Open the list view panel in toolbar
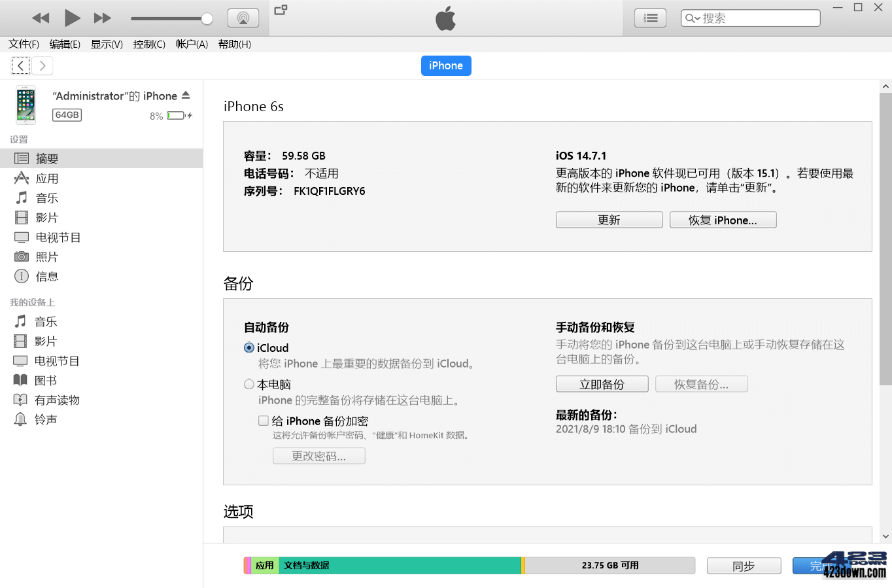Image resolution: width=892 pixels, height=588 pixels. [649, 18]
